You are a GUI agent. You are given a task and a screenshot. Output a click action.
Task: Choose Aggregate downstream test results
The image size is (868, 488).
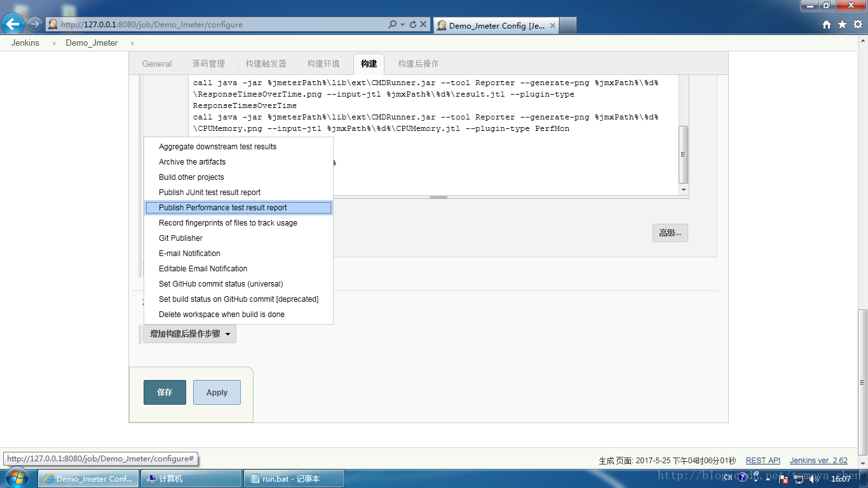click(238, 147)
